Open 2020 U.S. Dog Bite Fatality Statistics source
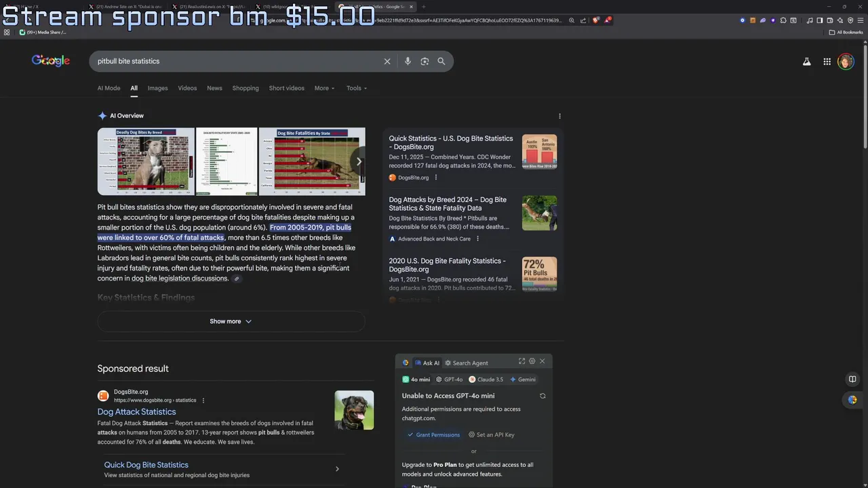The height and width of the screenshot is (488, 868). pos(447,265)
